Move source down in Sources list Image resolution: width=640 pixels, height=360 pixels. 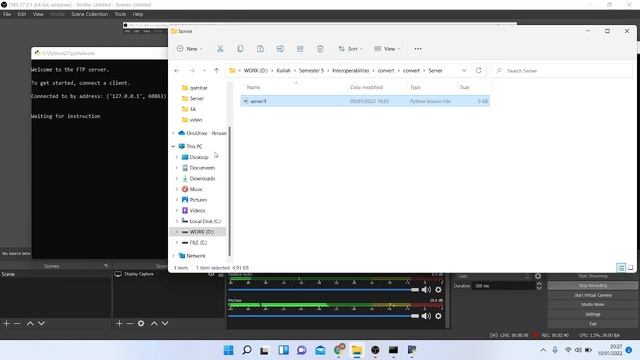[x=165, y=323]
